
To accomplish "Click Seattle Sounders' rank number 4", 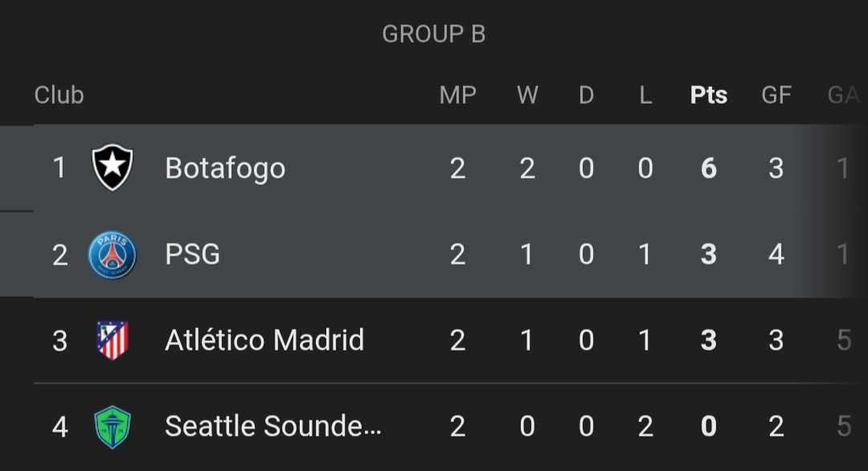I will tap(59, 427).
